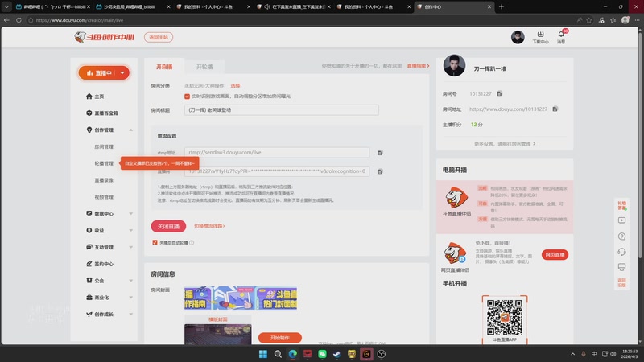Image resolution: width=644 pixels, height=362 pixels.
Task: Click the 开始制作 button
Action: click(279, 338)
